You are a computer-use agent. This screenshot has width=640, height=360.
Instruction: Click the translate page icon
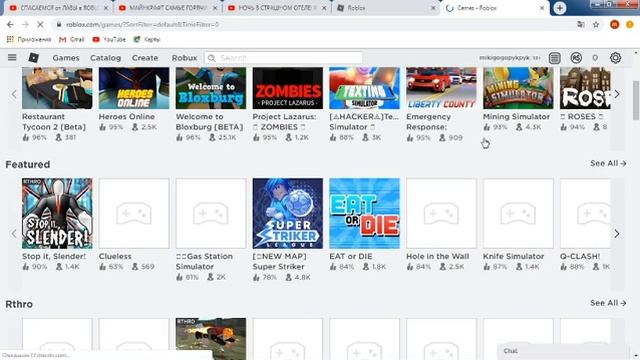pyautogui.click(x=581, y=24)
